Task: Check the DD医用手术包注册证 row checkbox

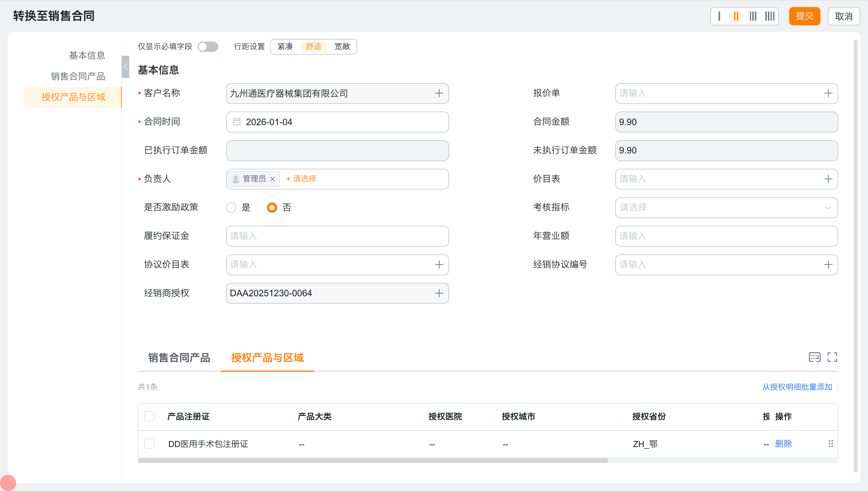Action: (149, 444)
